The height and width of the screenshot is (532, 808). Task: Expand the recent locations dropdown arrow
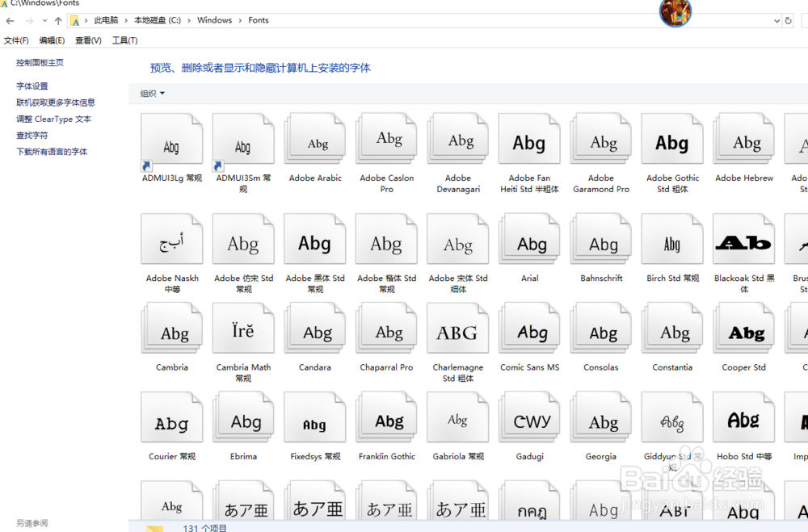tap(44, 21)
